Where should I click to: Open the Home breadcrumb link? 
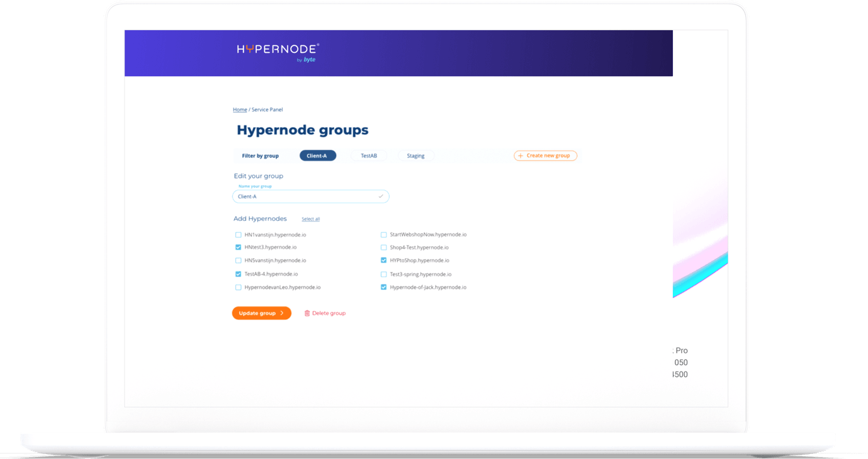[240, 109]
